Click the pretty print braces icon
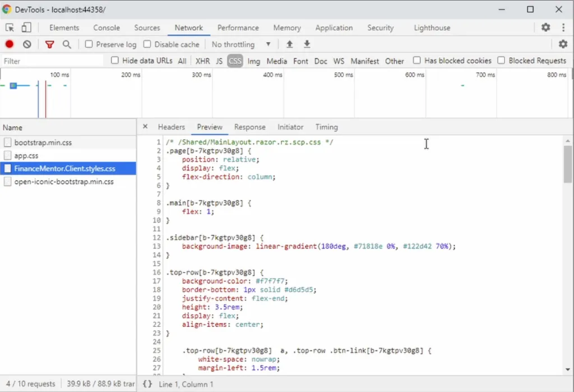Screen dimensions: 574x392 pyautogui.click(x=147, y=384)
